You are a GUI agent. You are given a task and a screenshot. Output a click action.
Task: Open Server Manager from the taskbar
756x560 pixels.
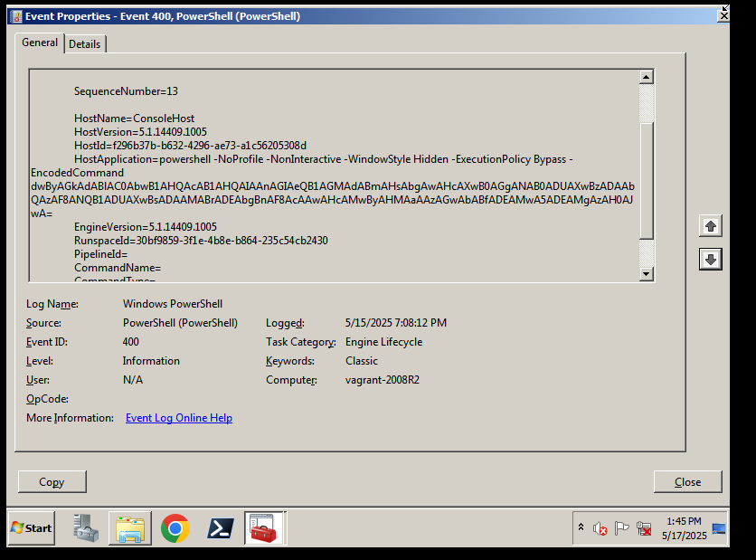(86, 528)
